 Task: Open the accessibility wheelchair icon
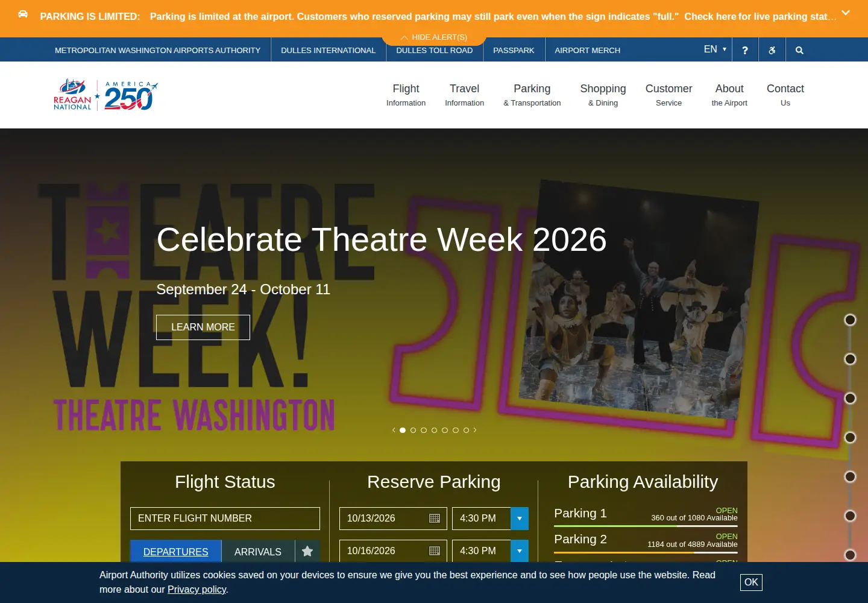[772, 51]
